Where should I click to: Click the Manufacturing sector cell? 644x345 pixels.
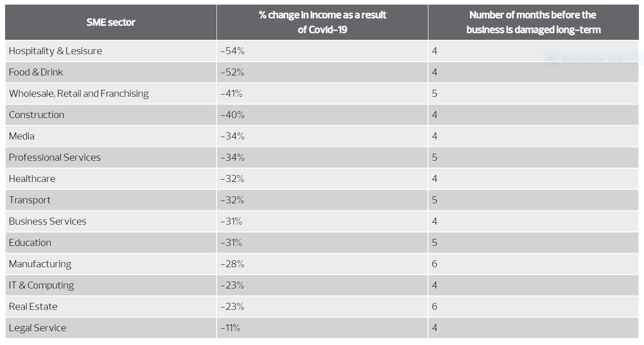[x=40, y=264]
